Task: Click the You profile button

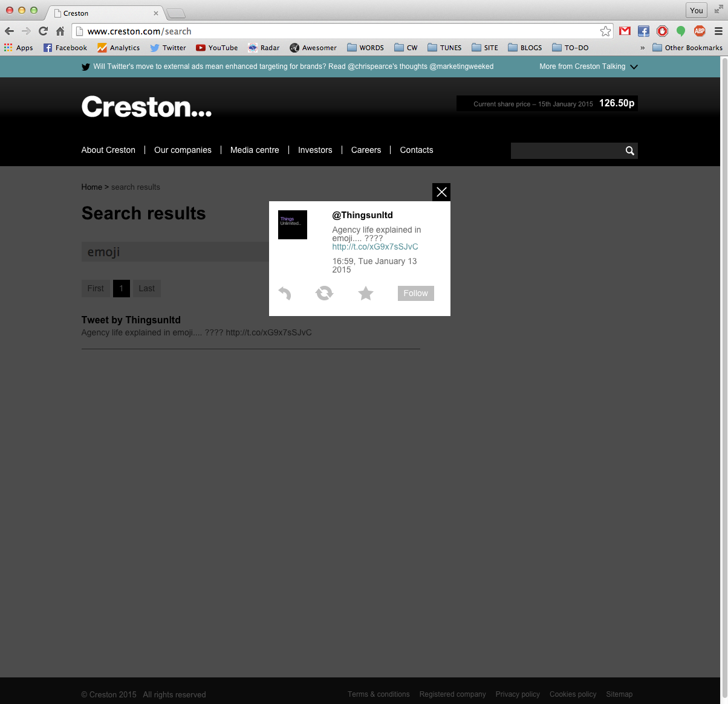Action: (x=697, y=10)
